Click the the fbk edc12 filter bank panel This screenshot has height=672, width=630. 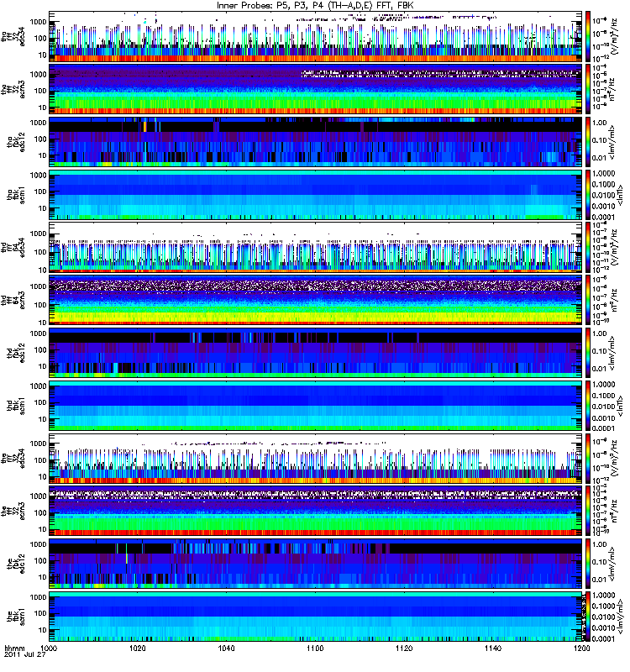tap(316, 564)
